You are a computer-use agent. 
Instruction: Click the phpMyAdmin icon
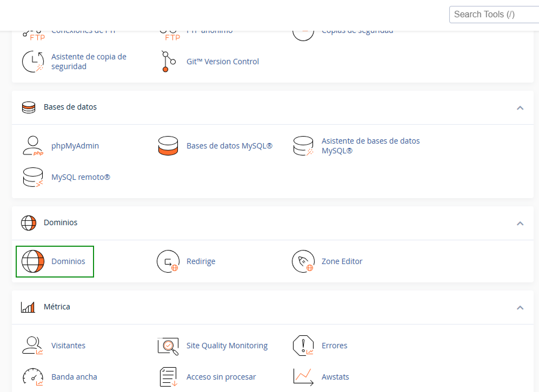pyautogui.click(x=32, y=146)
